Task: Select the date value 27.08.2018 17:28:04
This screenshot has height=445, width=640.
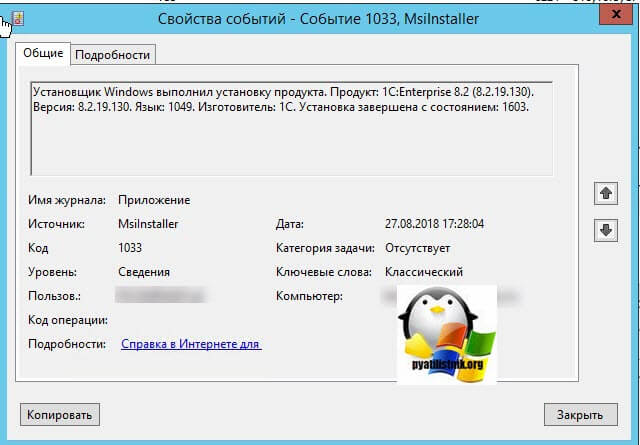Action: (434, 224)
